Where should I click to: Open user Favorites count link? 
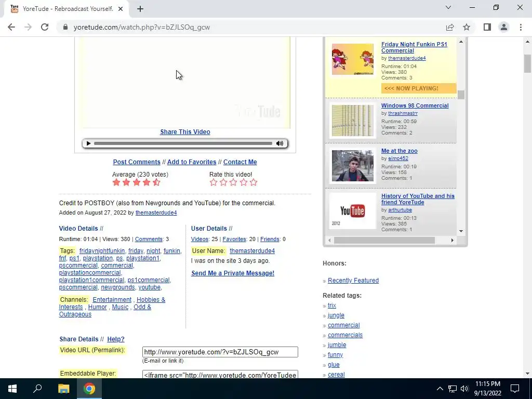tap(234, 239)
